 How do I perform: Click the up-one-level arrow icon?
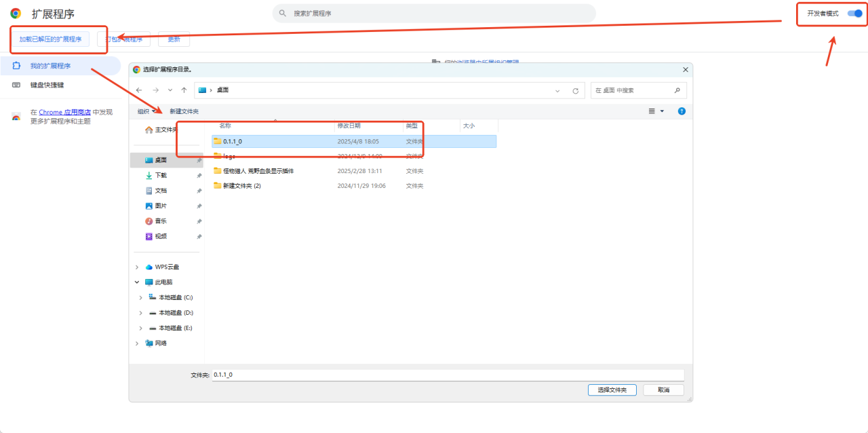point(184,90)
